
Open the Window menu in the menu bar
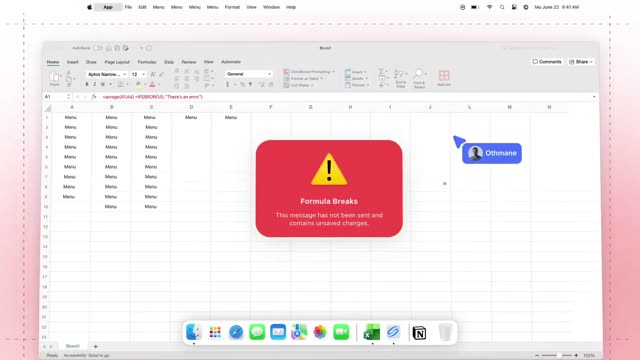point(271,7)
